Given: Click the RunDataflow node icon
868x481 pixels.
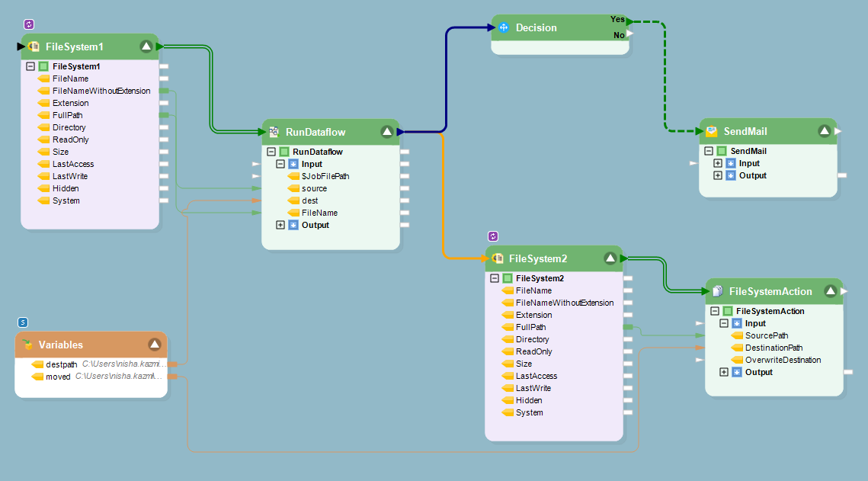Looking at the screenshot, I should tap(274, 131).
